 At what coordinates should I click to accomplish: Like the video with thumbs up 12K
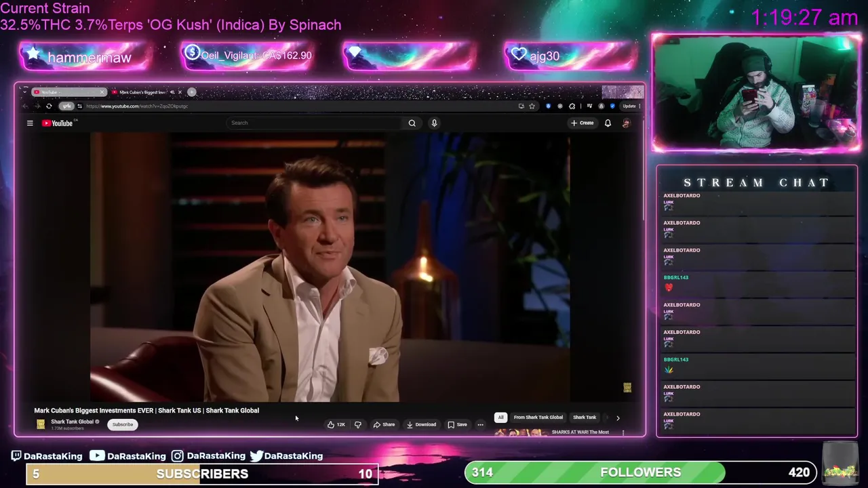pos(336,425)
